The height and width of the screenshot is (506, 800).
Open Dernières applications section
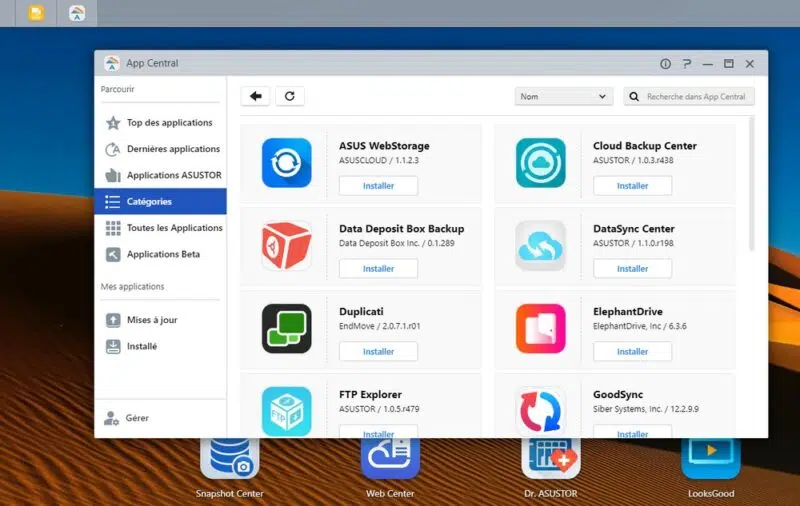coord(160,149)
